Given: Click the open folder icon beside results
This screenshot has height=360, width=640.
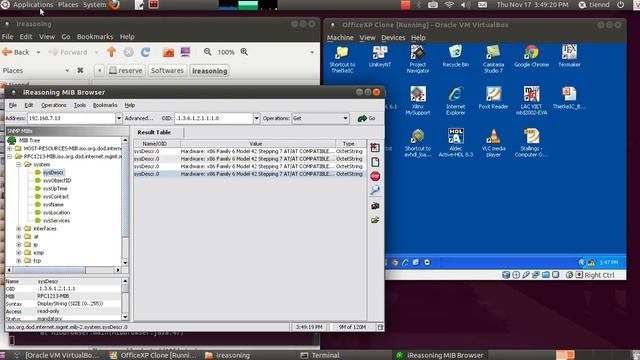Looking at the screenshot, I should [375, 220].
